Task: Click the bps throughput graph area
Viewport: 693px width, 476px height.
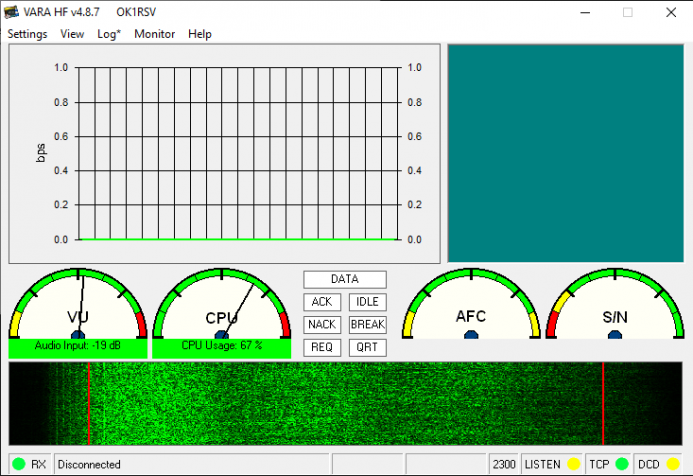Action: click(225, 154)
